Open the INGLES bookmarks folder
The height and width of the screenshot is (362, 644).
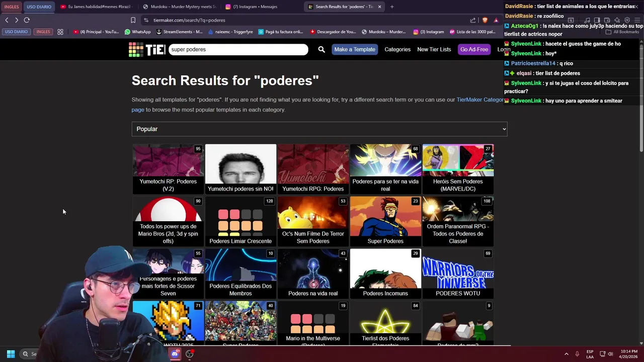[x=43, y=32]
